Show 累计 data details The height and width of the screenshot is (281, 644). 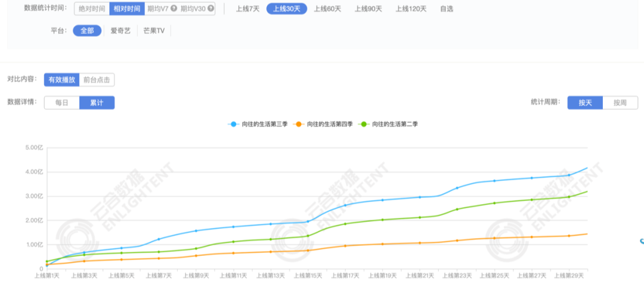pyautogui.click(x=97, y=103)
